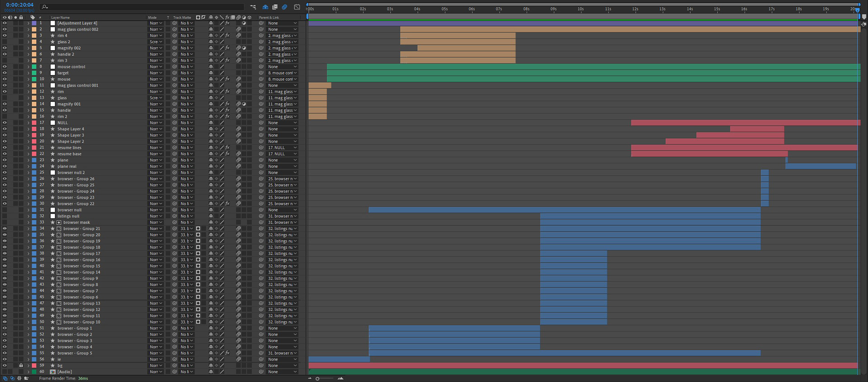Open parent dropdown for mouse control layer
Image resolution: width=868 pixels, height=382 pixels.
coord(282,66)
